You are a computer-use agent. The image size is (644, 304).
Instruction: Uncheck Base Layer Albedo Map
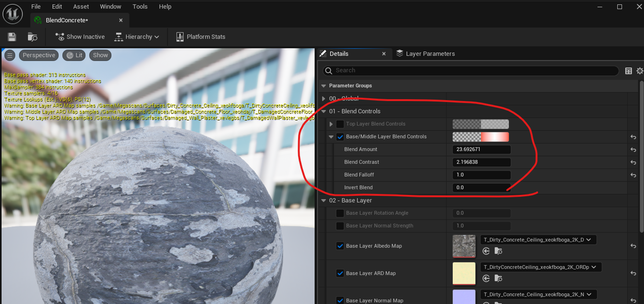[340, 246]
